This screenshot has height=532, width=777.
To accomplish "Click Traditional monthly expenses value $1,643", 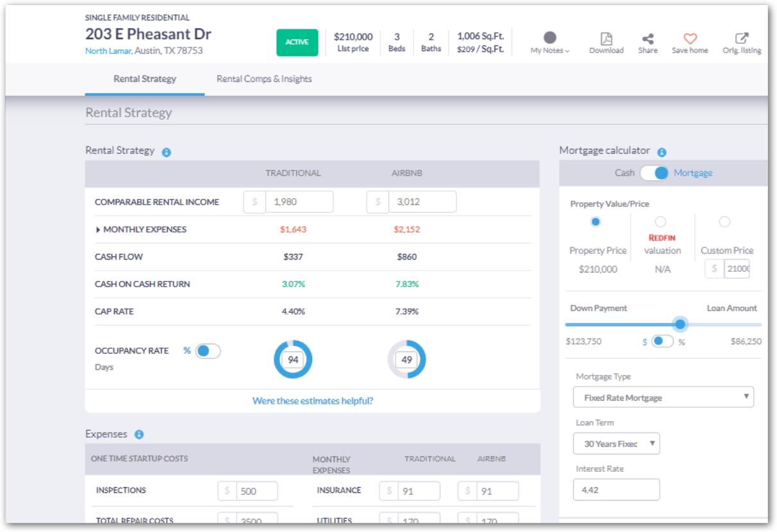I will click(293, 229).
